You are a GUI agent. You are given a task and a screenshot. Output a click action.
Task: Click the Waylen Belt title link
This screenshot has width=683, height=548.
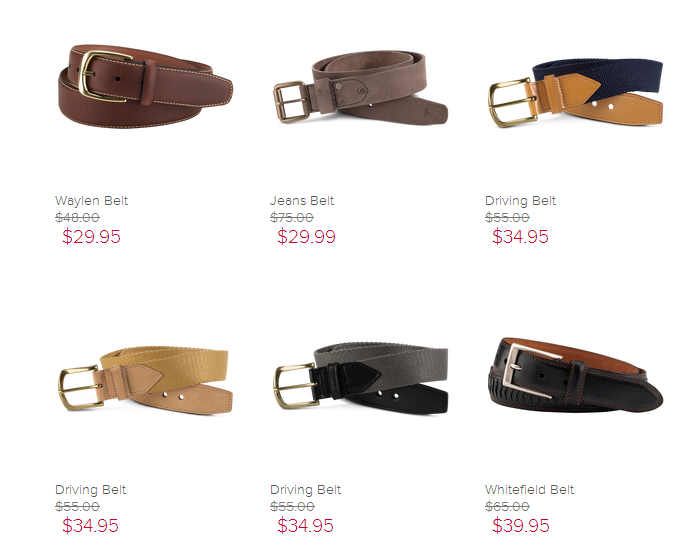(91, 201)
